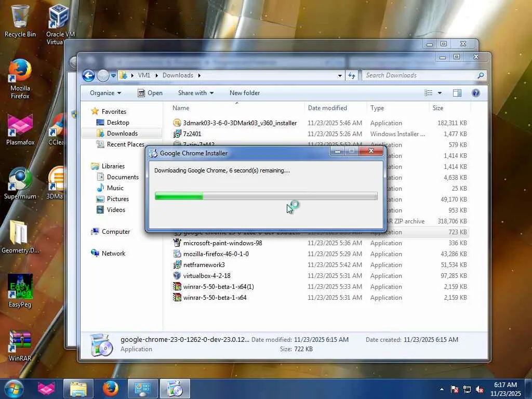Click the magnifier icon in Search Downloads
This screenshot has height=399, width=532.
(x=481, y=75)
